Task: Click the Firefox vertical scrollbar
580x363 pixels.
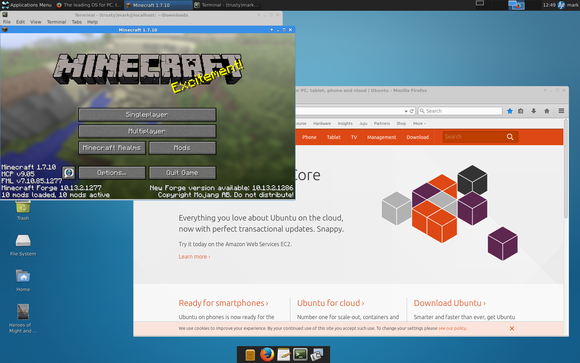Action: [566, 168]
